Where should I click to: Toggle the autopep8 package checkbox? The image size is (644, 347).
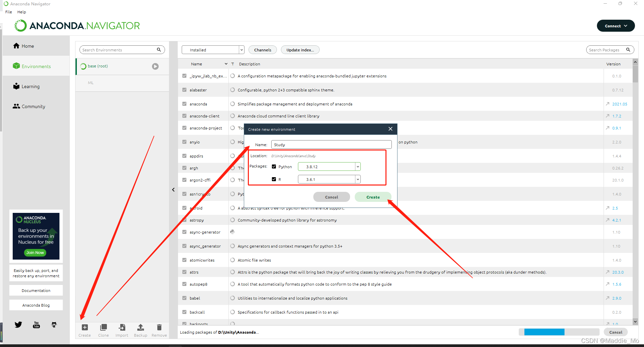point(184,284)
